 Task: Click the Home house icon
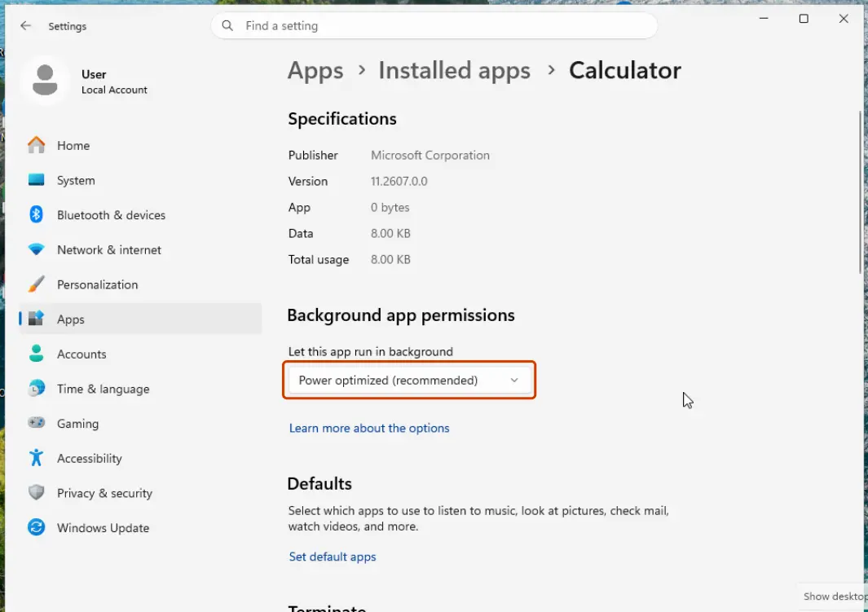(37, 146)
